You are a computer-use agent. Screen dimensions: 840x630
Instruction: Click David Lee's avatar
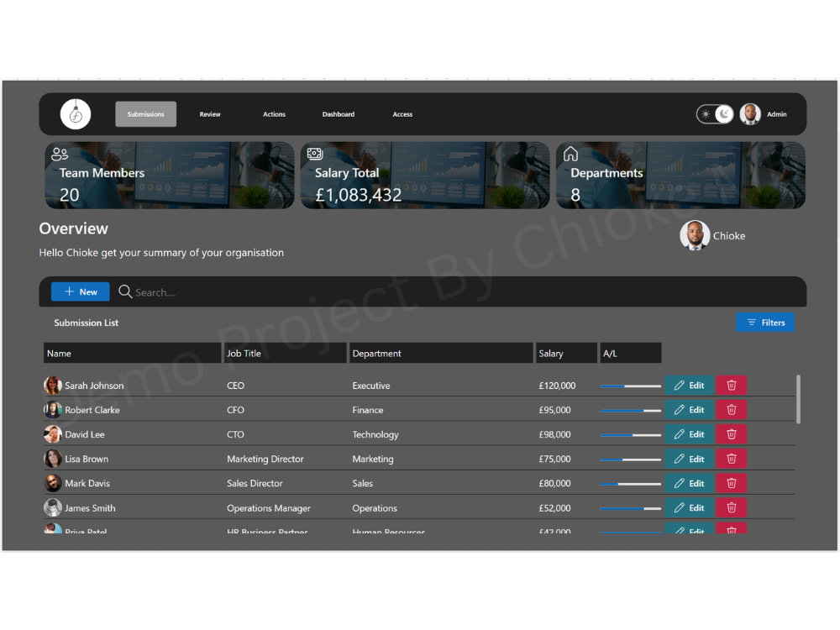click(52, 434)
